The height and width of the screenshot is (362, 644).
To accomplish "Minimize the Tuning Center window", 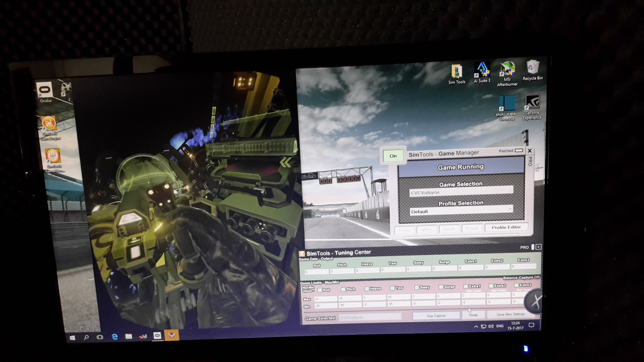I will pyautogui.click(x=533, y=247).
